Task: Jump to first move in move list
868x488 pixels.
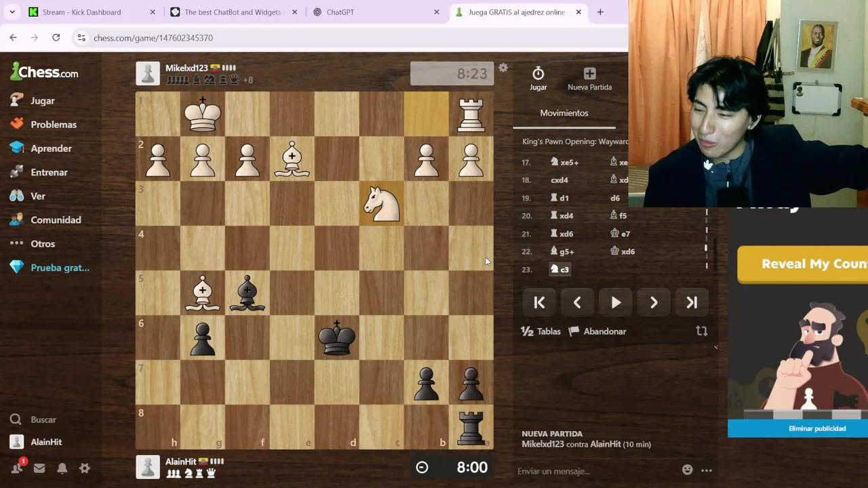Action: click(x=539, y=303)
